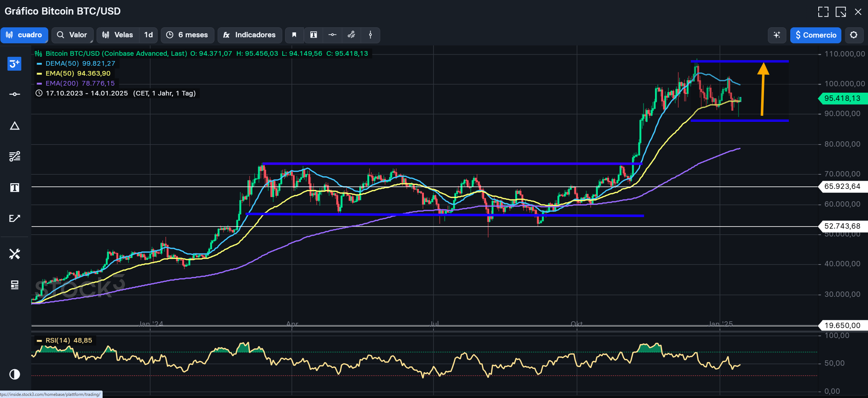Select the text annotation tool in sidebar

[15, 187]
